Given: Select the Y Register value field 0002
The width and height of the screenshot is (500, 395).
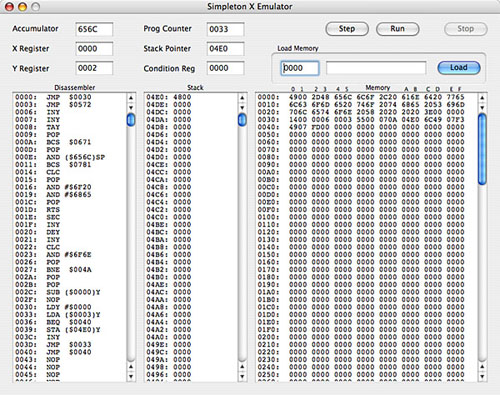Looking at the screenshot, I should (x=94, y=68).
